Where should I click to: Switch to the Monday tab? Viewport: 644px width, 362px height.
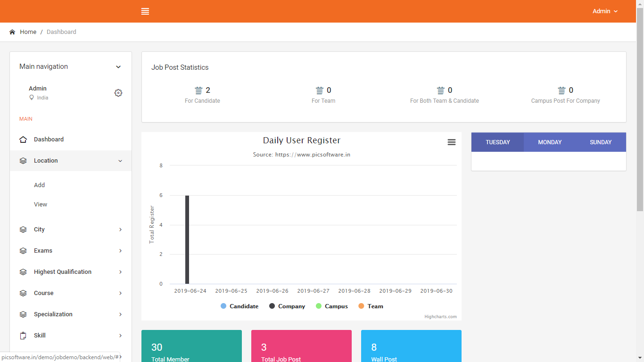pos(550,142)
